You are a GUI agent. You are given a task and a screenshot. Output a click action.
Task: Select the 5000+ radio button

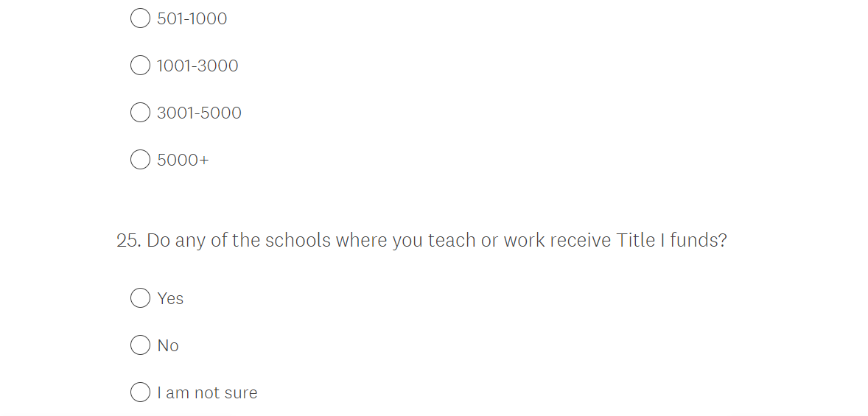pyautogui.click(x=140, y=160)
